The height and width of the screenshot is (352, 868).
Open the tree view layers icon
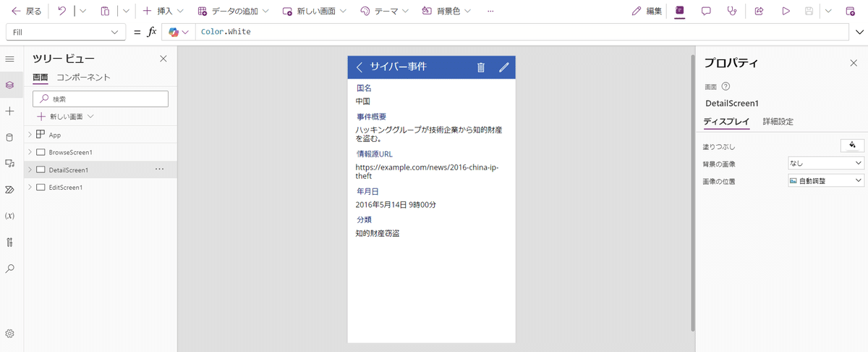(10, 85)
